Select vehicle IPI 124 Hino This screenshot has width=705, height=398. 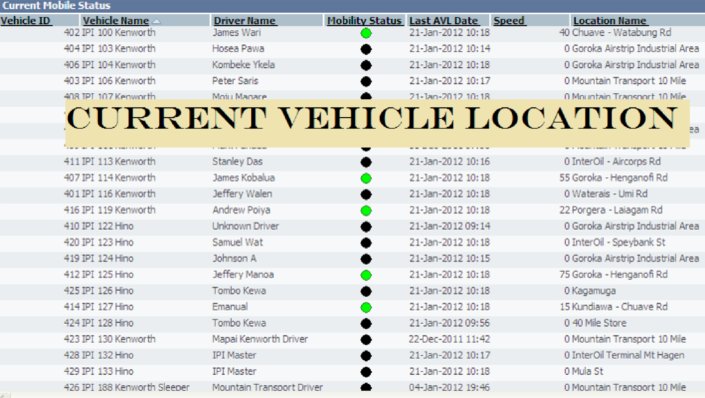[108, 259]
